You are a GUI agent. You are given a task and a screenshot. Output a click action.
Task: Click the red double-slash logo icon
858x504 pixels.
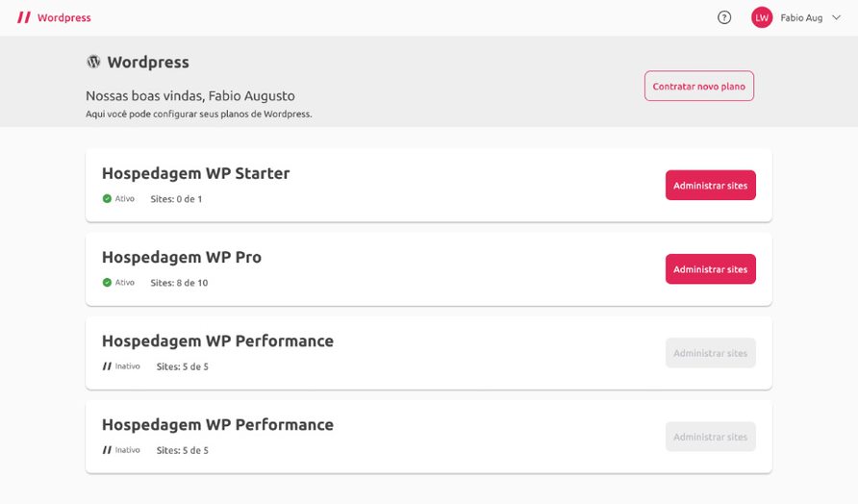[x=23, y=17]
